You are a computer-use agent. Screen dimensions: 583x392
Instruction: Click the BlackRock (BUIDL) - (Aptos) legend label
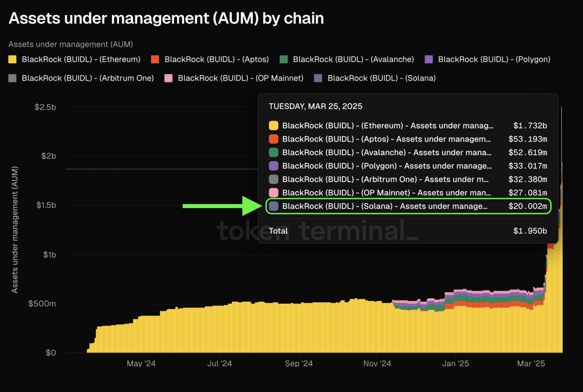pos(217,59)
